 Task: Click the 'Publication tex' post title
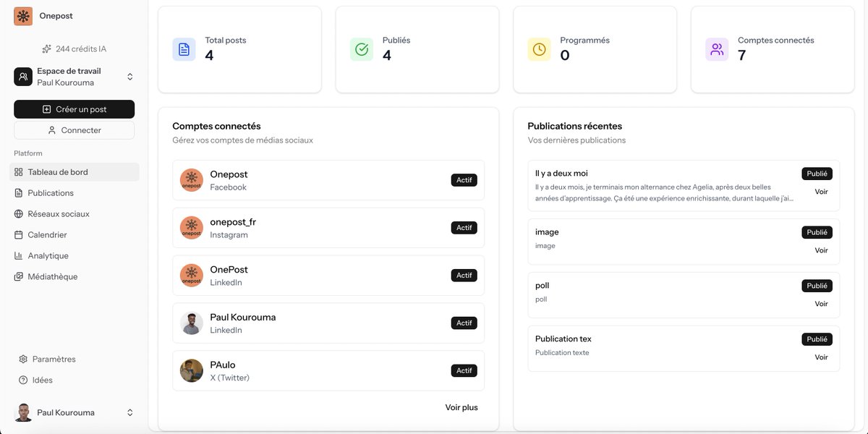coord(563,339)
